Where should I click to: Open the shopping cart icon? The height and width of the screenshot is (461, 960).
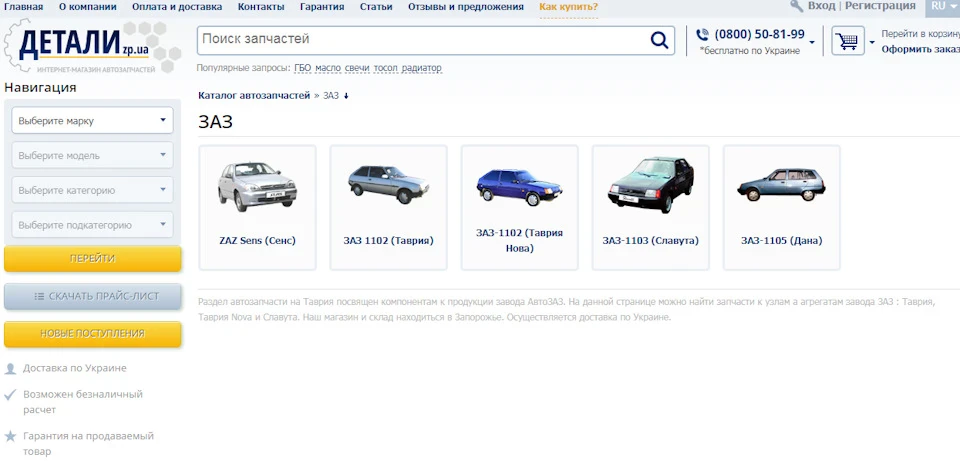[848, 41]
